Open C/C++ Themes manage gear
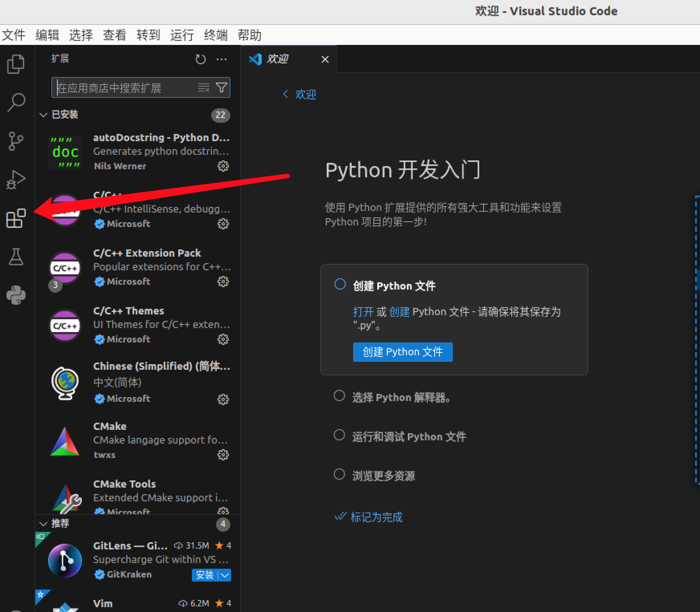The width and height of the screenshot is (700, 612). click(x=223, y=339)
